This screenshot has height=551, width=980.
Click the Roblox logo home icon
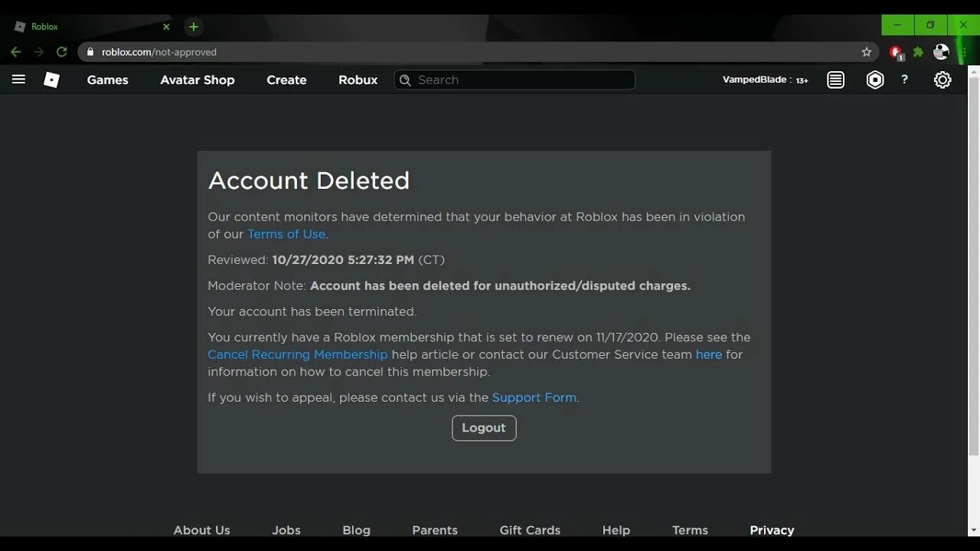pos(51,80)
